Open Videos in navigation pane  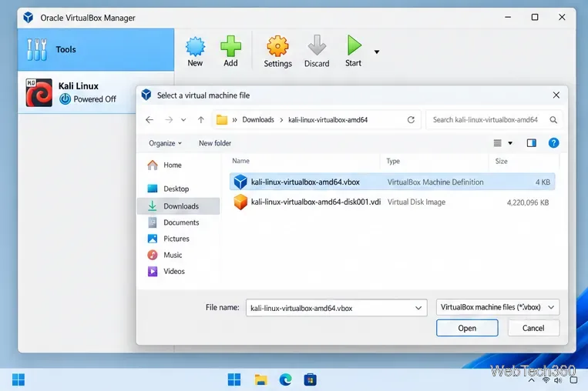click(179, 271)
